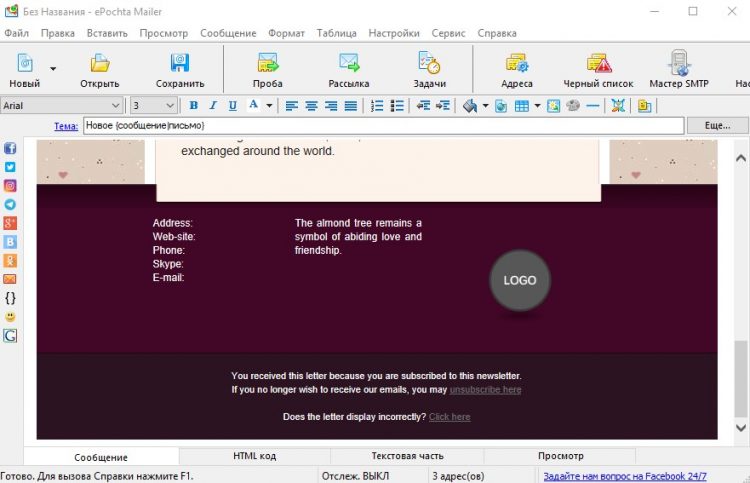Insert hyperlink icon in formatting bar

[501, 106]
